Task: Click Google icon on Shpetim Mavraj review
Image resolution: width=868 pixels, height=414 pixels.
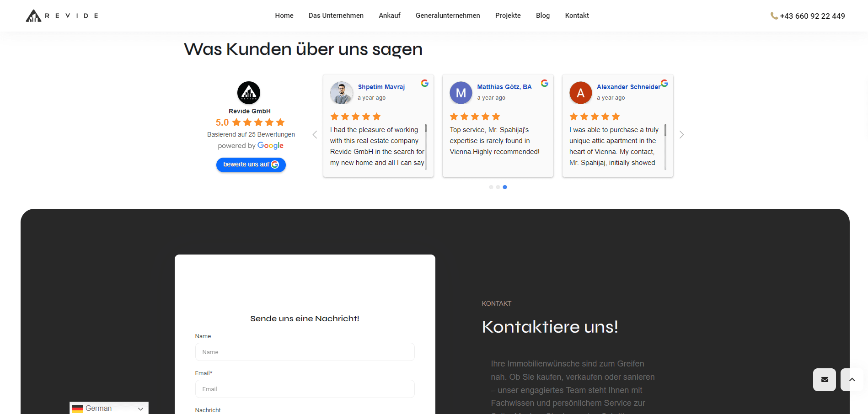Action: point(425,83)
